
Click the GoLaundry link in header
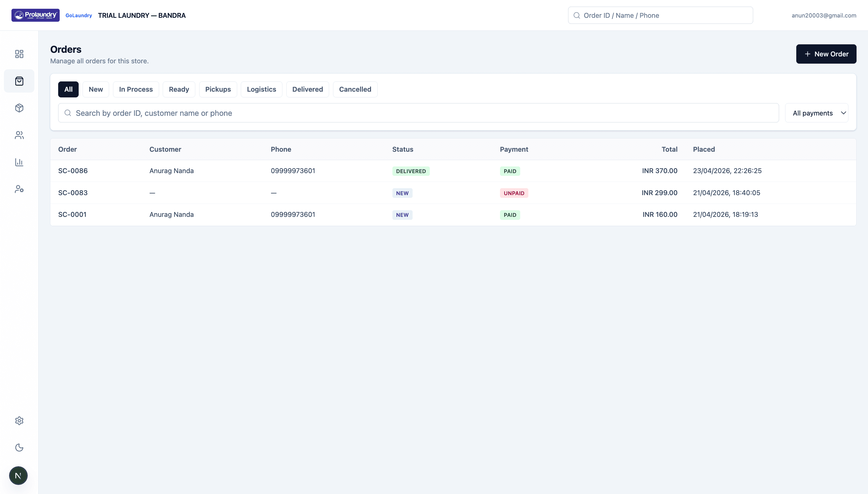pos(79,15)
